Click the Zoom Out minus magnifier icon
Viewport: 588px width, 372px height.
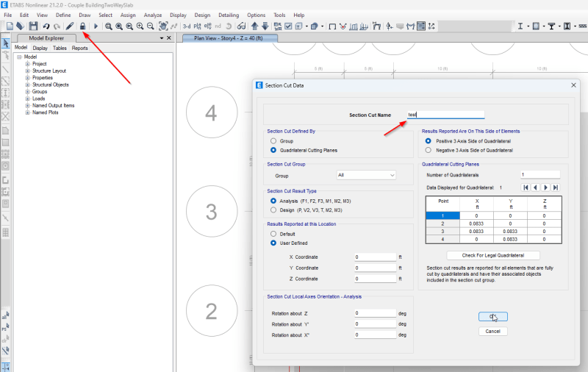(151, 26)
